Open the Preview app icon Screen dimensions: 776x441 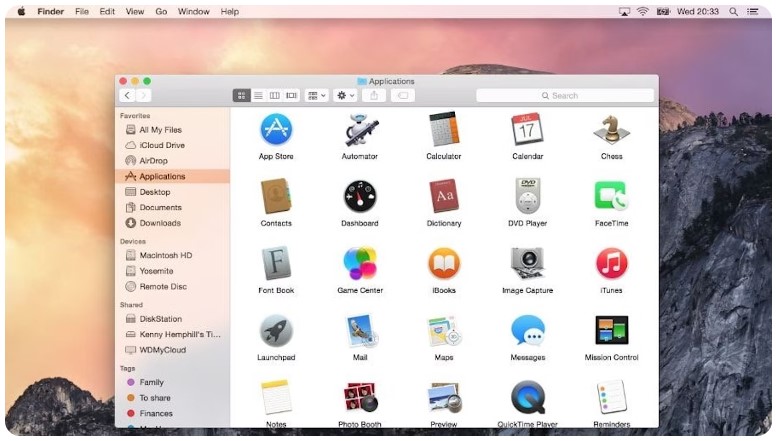coord(444,397)
